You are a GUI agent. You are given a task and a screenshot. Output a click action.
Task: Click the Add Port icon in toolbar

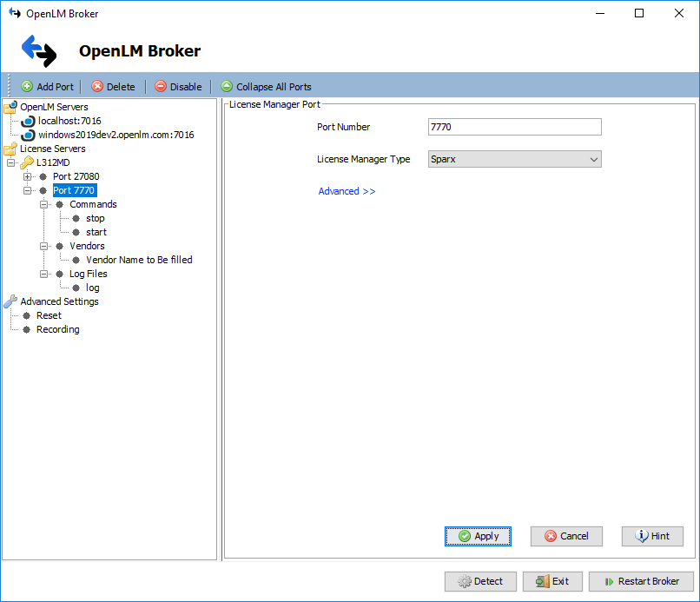pos(27,86)
